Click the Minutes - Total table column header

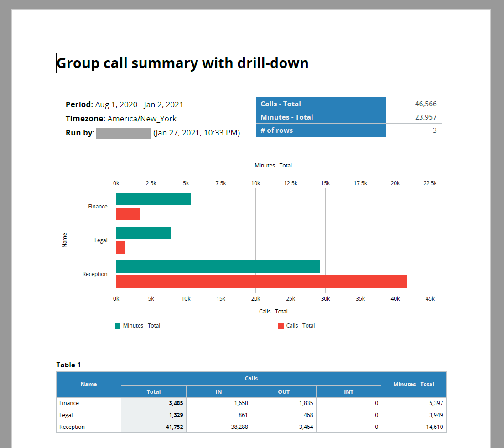(414, 384)
